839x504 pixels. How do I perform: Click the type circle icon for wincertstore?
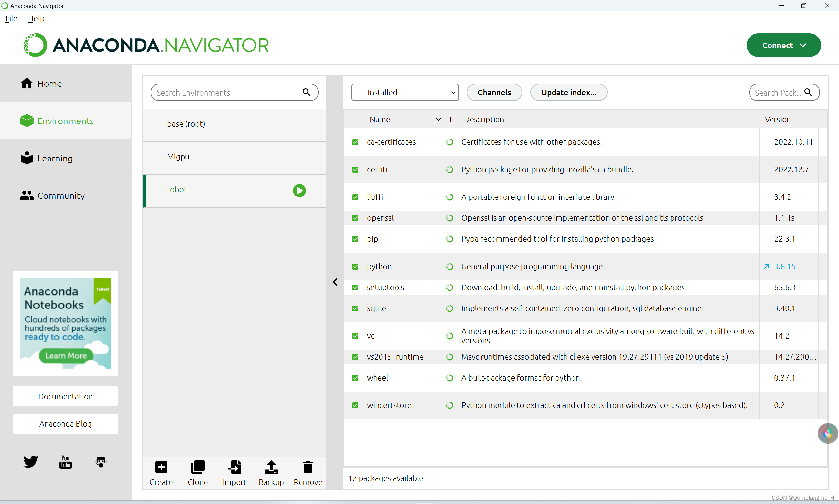pyautogui.click(x=450, y=405)
